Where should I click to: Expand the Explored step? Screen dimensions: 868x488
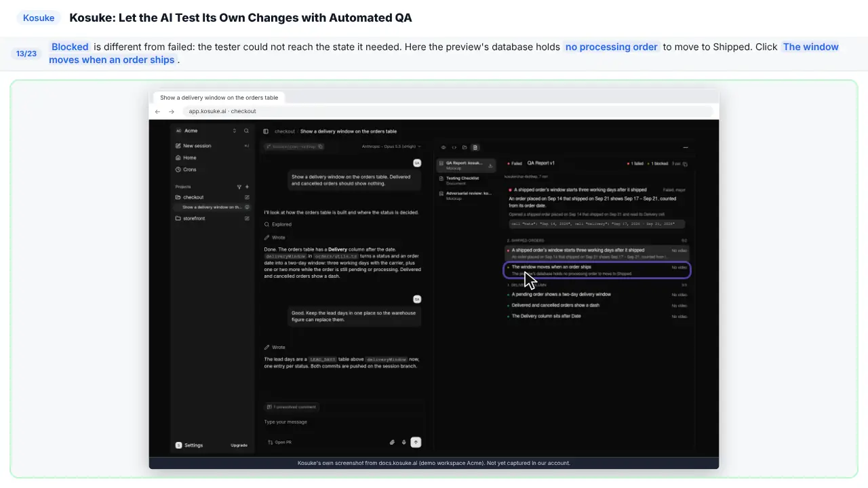[278, 224]
